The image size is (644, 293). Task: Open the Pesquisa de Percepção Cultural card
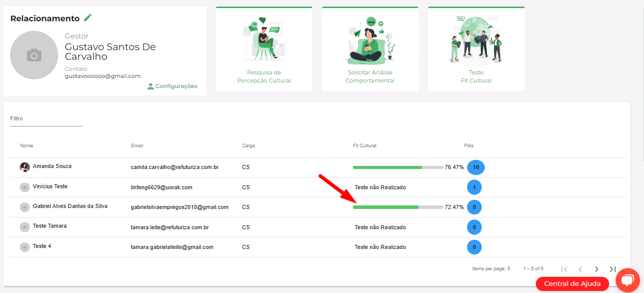(264, 49)
